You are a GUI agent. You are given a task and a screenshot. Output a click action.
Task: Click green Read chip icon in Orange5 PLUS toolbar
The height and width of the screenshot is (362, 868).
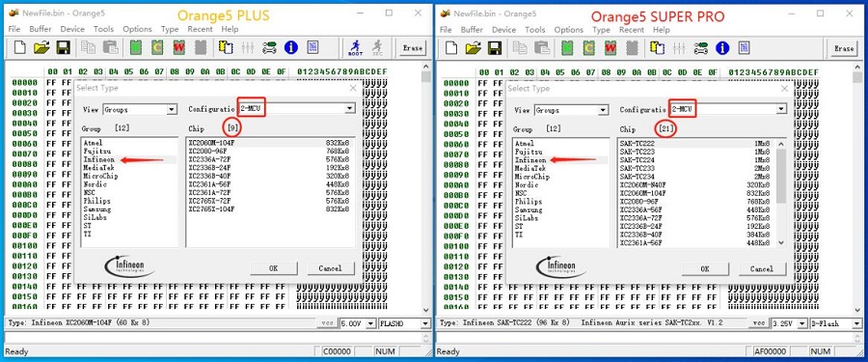[136, 47]
